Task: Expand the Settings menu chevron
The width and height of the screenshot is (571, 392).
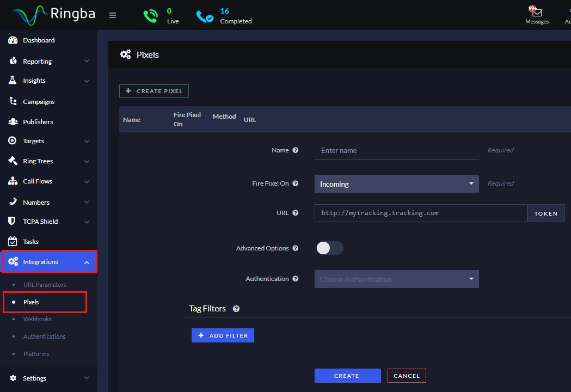Action: [87, 378]
